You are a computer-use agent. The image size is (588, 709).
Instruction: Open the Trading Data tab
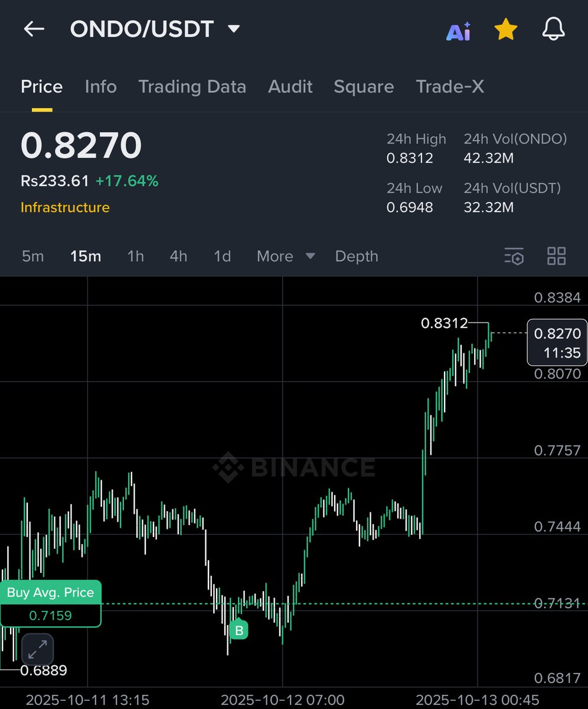coord(192,87)
